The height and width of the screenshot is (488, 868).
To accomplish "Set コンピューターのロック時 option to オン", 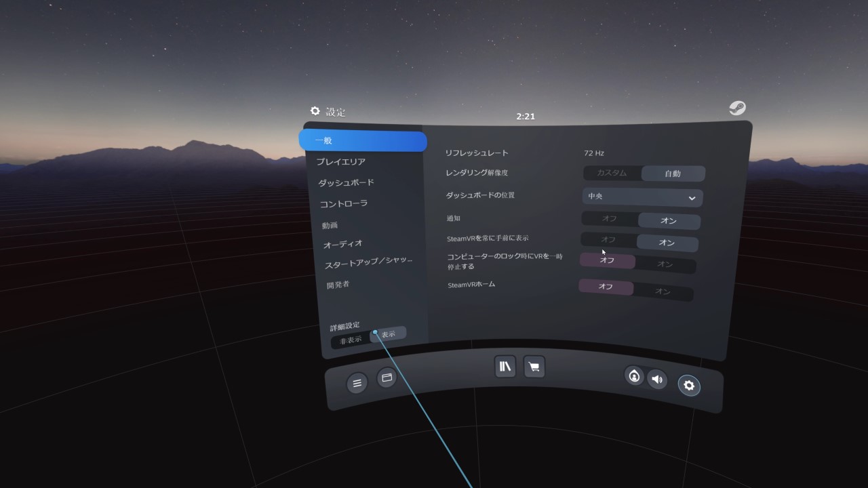I will pos(665,264).
